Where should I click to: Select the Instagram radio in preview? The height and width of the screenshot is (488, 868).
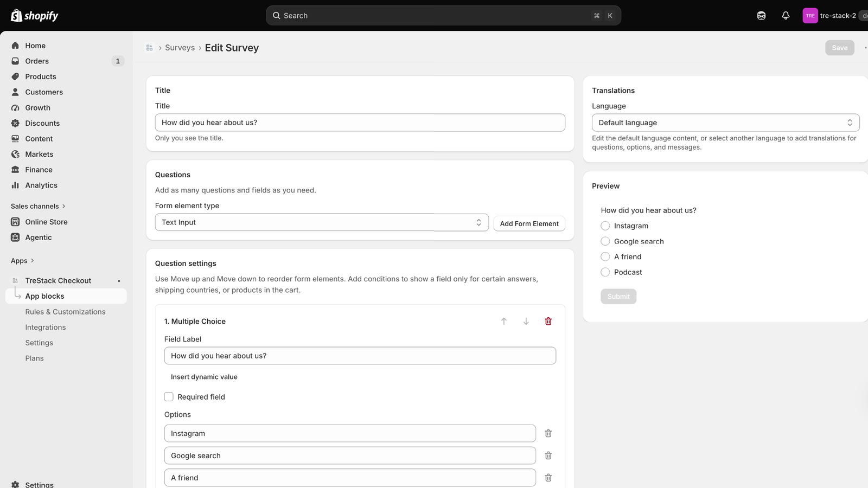[x=605, y=226]
